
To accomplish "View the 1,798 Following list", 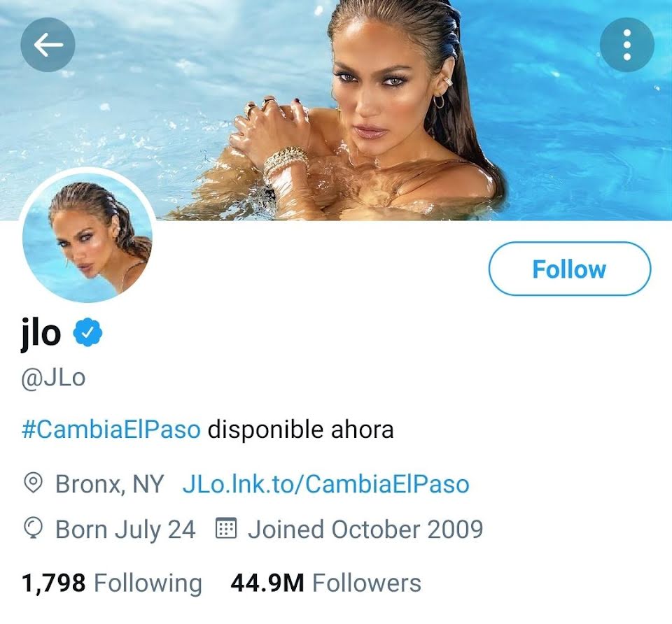I will [111, 583].
